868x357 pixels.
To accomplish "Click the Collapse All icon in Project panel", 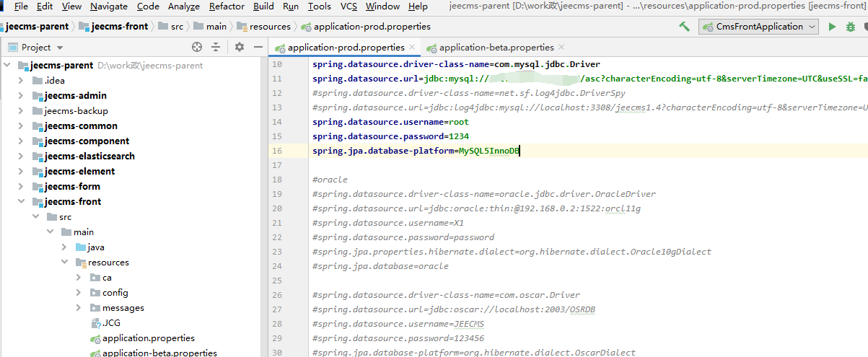I will (x=216, y=47).
